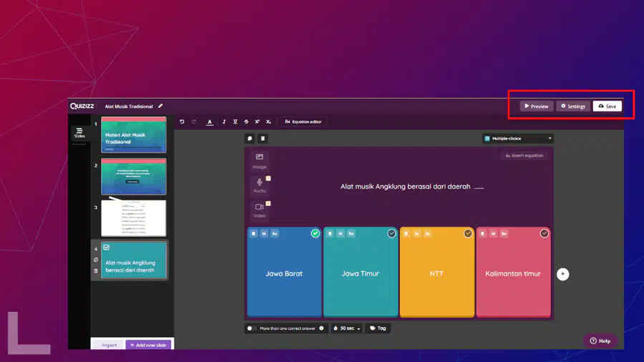Open the Help widget
This screenshot has width=644, height=362.
point(600,341)
